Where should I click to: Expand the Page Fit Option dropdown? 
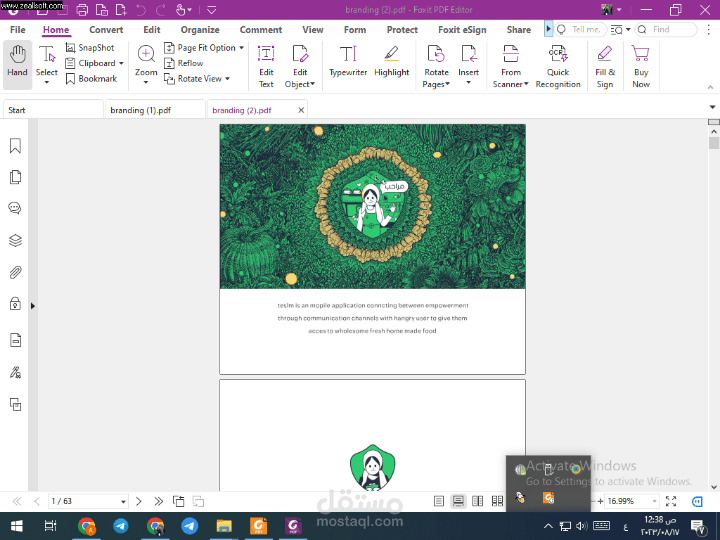pyautogui.click(x=242, y=48)
